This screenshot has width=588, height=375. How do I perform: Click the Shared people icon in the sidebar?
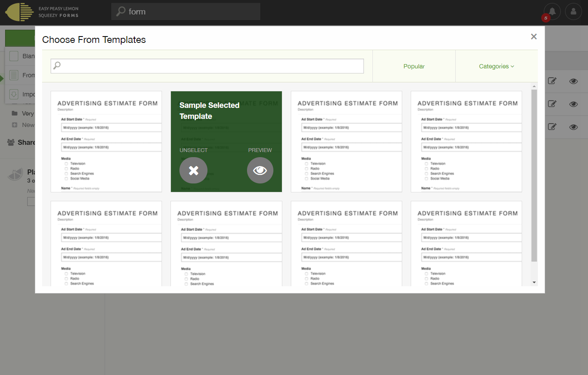[x=11, y=142]
